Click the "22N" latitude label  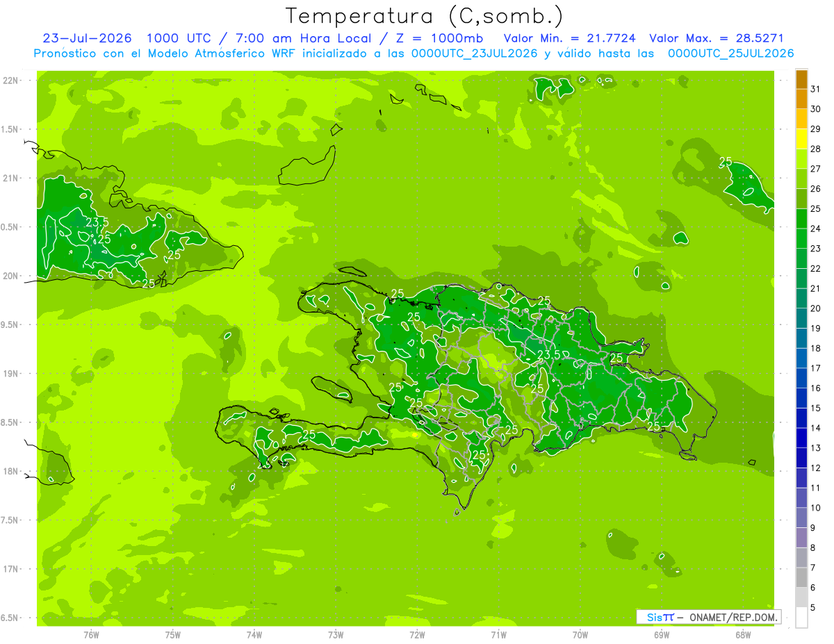point(11,81)
